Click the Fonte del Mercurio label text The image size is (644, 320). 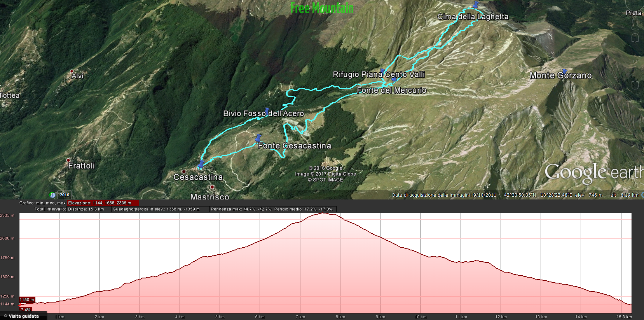tap(392, 90)
